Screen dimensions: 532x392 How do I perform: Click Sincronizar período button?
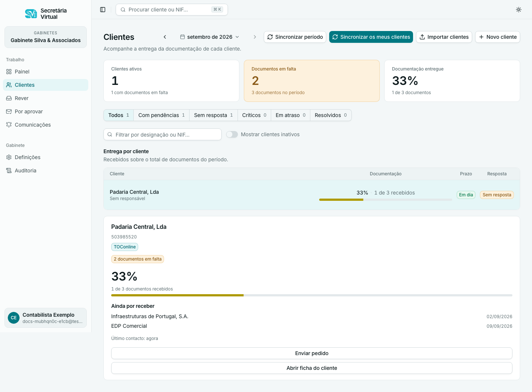(x=295, y=37)
